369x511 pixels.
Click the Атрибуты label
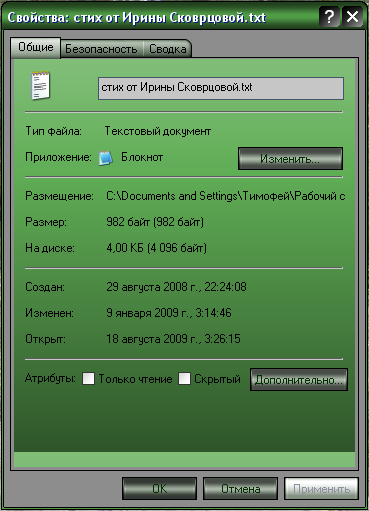click(x=50, y=378)
